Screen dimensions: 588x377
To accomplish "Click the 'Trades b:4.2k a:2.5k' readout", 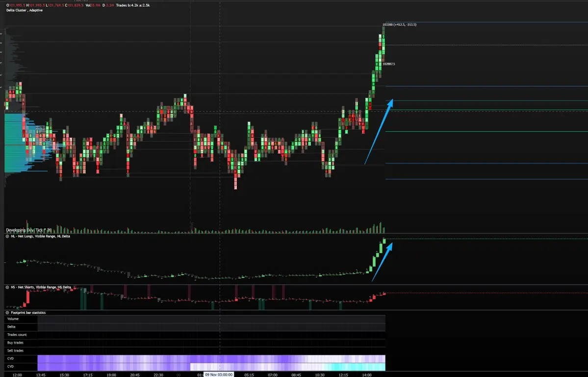I will (133, 5).
